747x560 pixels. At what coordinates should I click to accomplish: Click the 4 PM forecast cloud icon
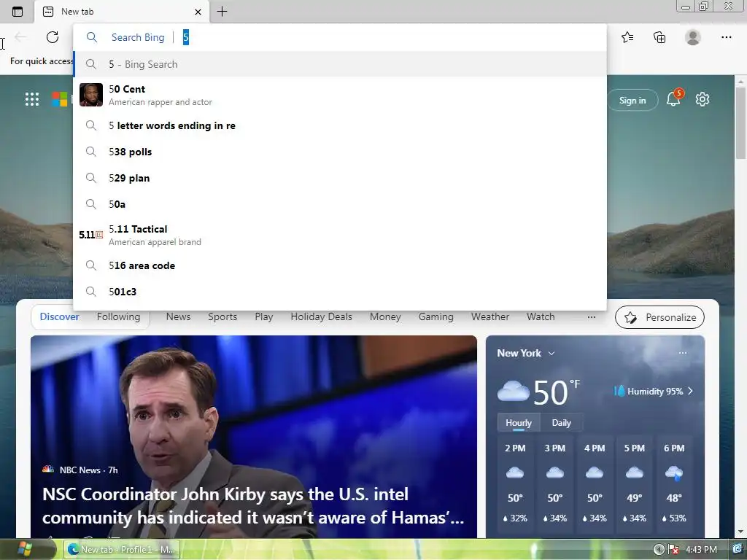click(x=595, y=472)
